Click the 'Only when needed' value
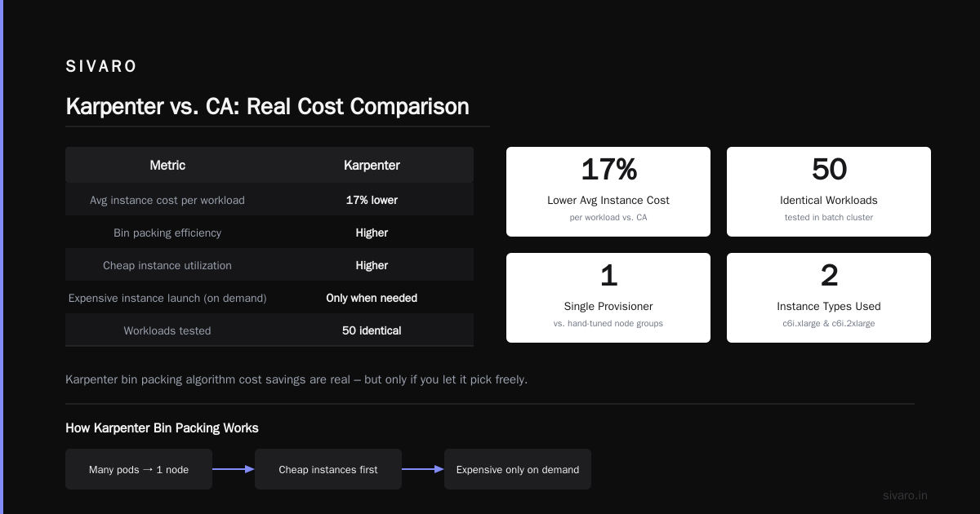Viewport: 980px width, 514px height. [372, 298]
